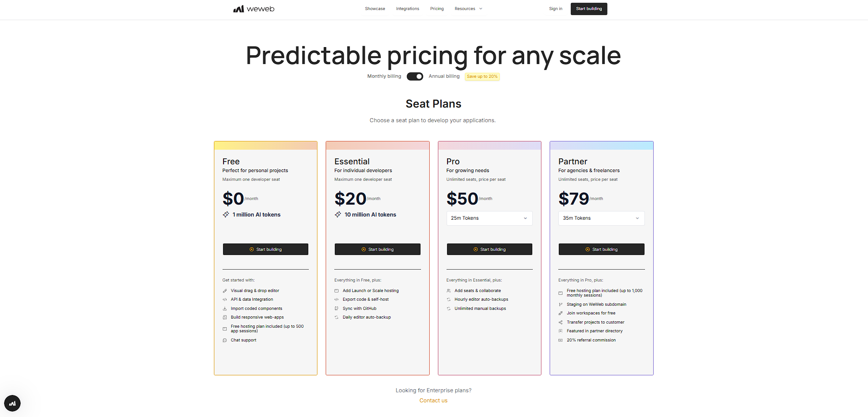Open the 25m Tokens dropdown in Pro
The height and width of the screenshot is (417, 868).
pos(489,218)
